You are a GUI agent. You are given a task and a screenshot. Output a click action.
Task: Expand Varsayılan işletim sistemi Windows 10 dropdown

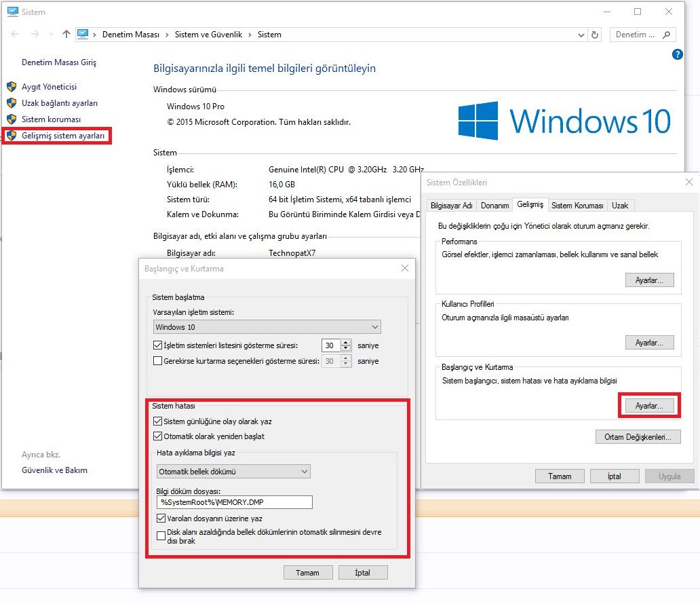(267, 327)
